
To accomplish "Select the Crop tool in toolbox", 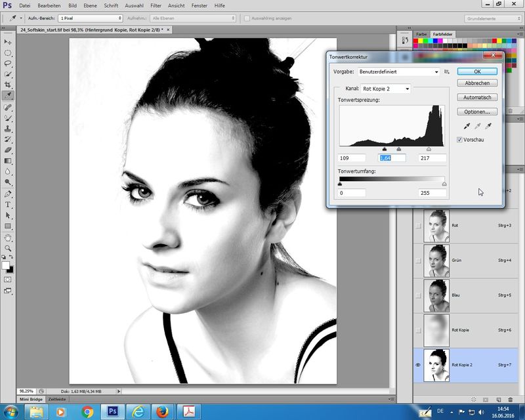I will click(x=8, y=85).
